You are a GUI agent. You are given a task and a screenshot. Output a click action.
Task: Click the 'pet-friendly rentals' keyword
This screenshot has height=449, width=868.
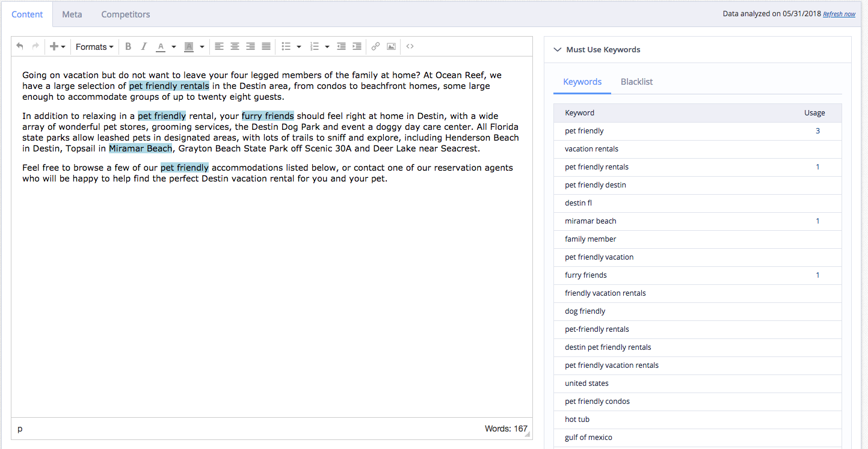tap(597, 329)
